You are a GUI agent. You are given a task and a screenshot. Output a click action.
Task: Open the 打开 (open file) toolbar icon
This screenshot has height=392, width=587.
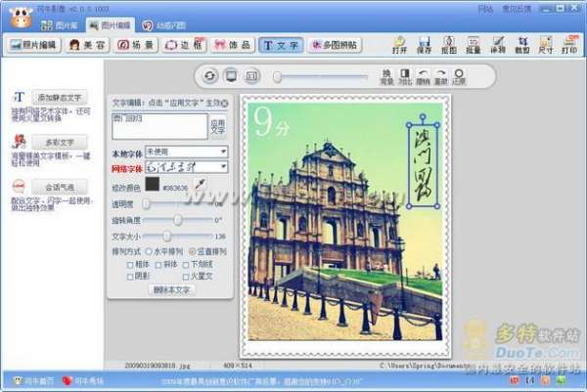pos(399,45)
